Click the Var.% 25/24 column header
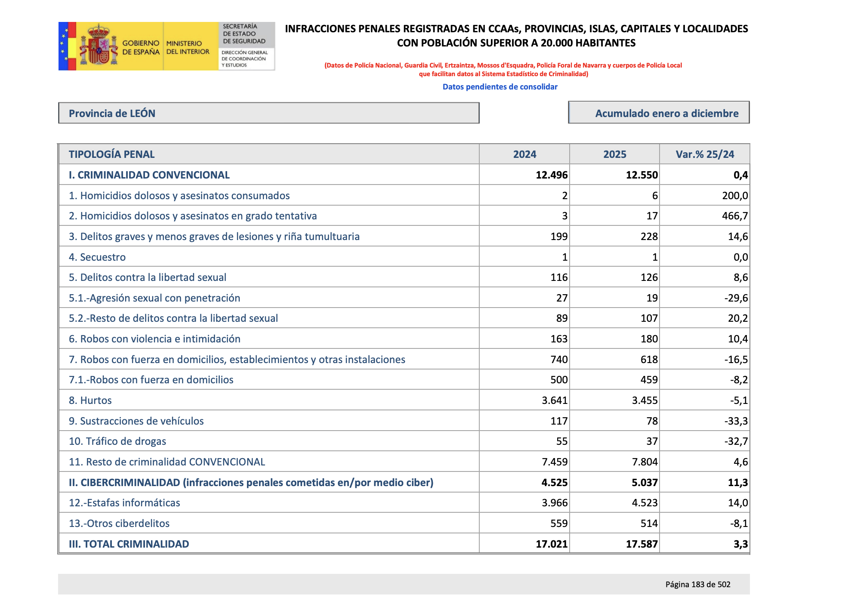 705,154
